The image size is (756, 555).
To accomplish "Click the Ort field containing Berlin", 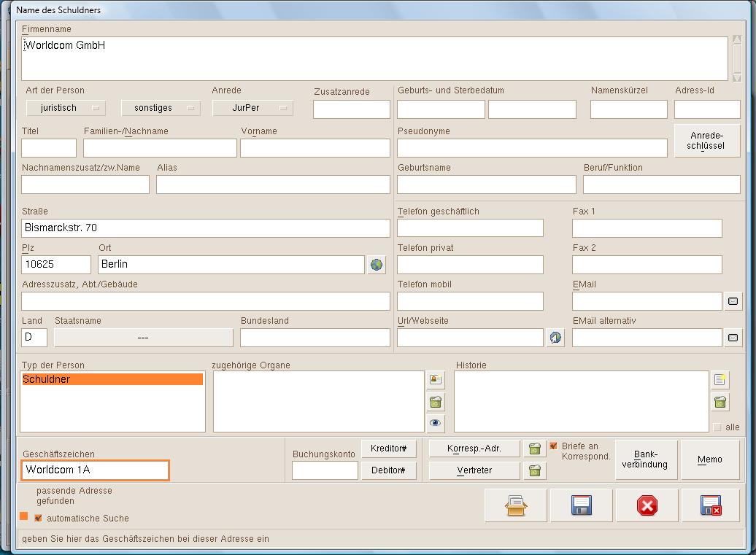I will tap(231, 265).
